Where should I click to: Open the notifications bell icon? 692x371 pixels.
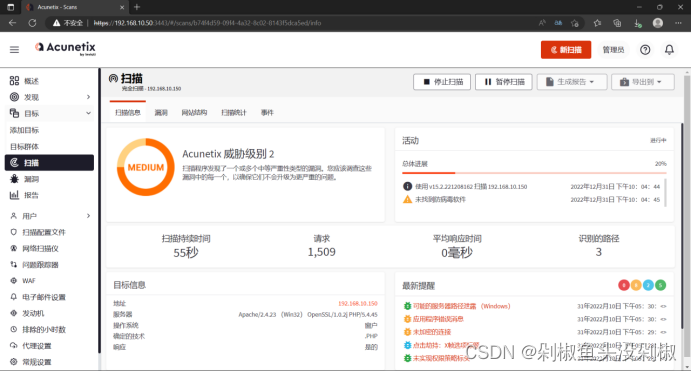(x=669, y=50)
